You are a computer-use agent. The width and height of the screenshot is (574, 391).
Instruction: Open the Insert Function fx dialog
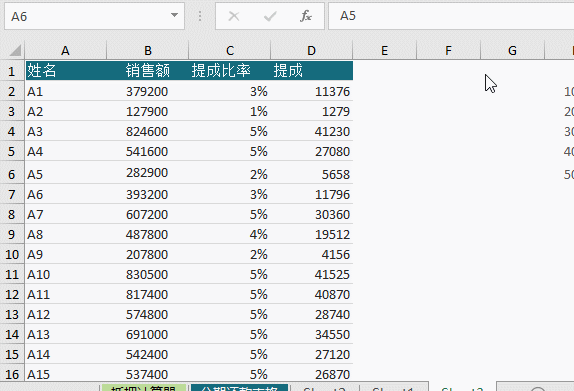point(306,16)
